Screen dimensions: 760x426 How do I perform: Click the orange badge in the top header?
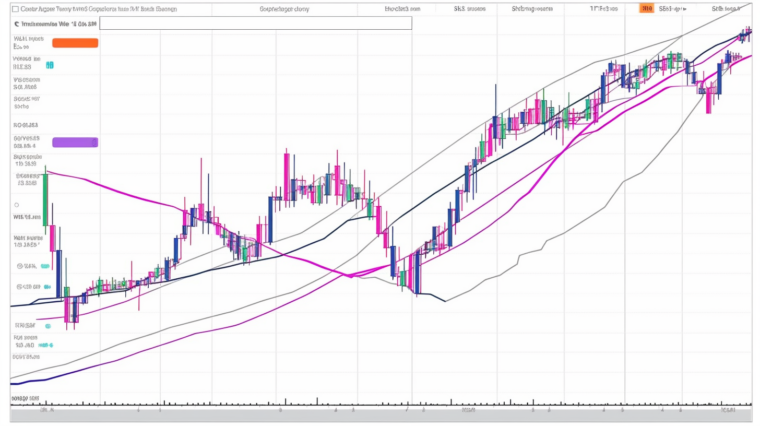647,8
